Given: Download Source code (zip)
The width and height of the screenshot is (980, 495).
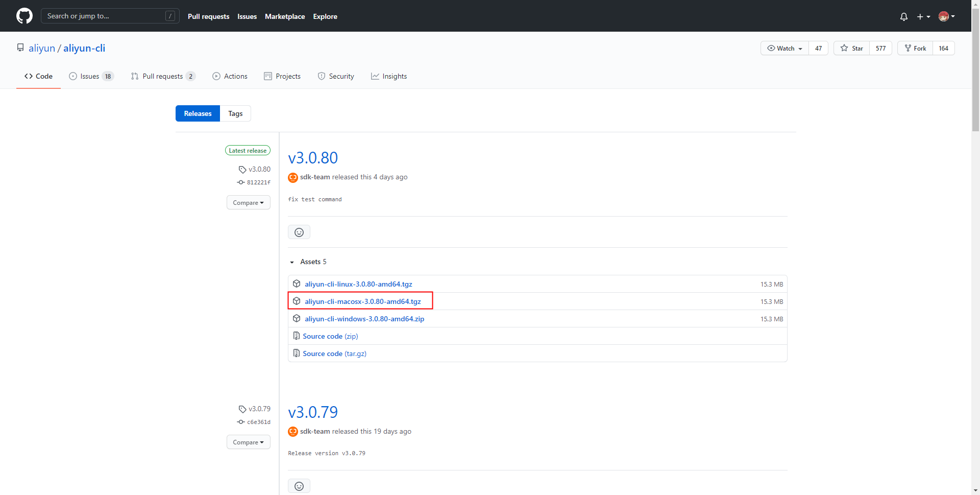Looking at the screenshot, I should 330,336.
